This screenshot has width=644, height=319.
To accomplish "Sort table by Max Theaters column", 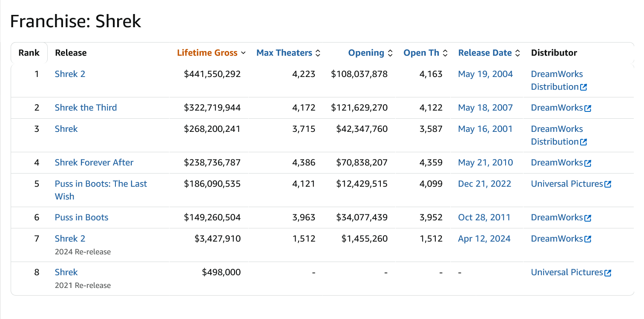I will pyautogui.click(x=288, y=53).
